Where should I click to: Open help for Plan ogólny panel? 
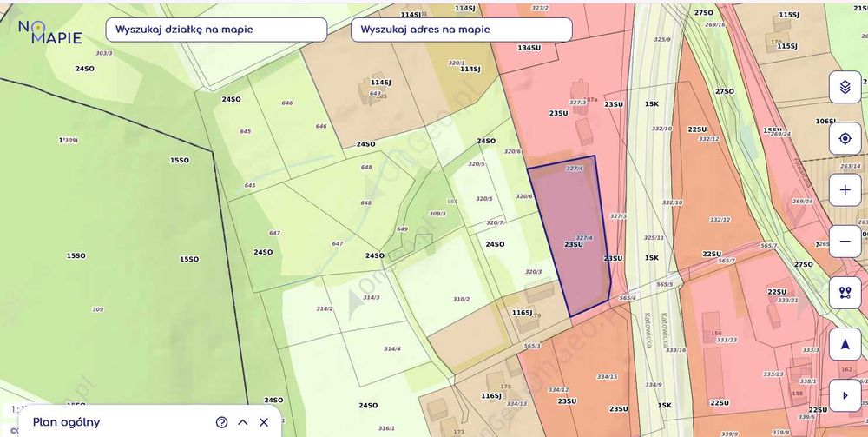pyautogui.click(x=221, y=422)
